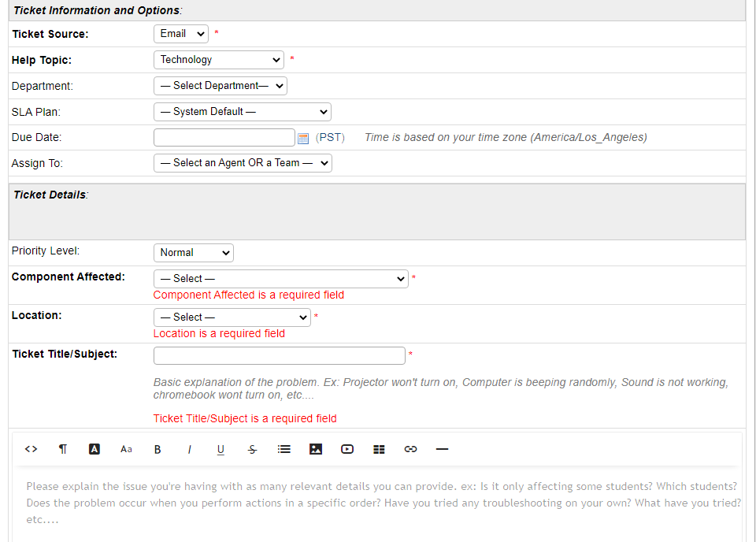Click the insert video icon
756x542 pixels.
pyautogui.click(x=347, y=449)
